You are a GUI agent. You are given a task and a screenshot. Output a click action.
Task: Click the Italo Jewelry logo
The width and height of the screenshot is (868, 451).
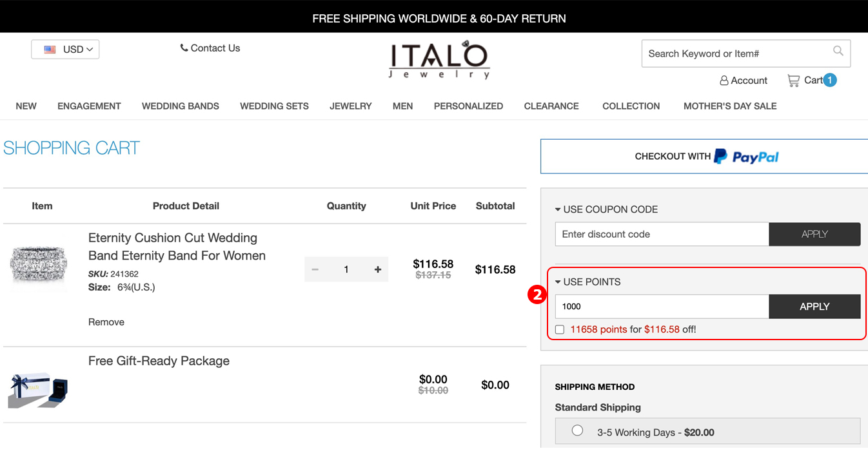(439, 61)
